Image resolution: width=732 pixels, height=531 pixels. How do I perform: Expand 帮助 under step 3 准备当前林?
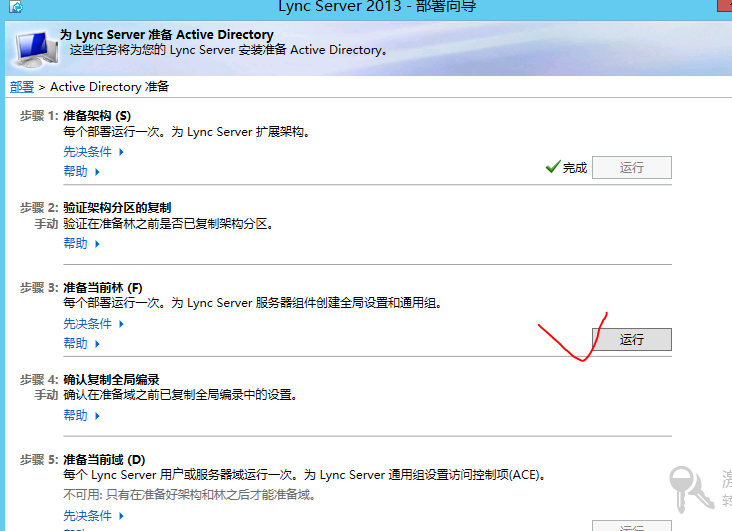click(x=82, y=343)
